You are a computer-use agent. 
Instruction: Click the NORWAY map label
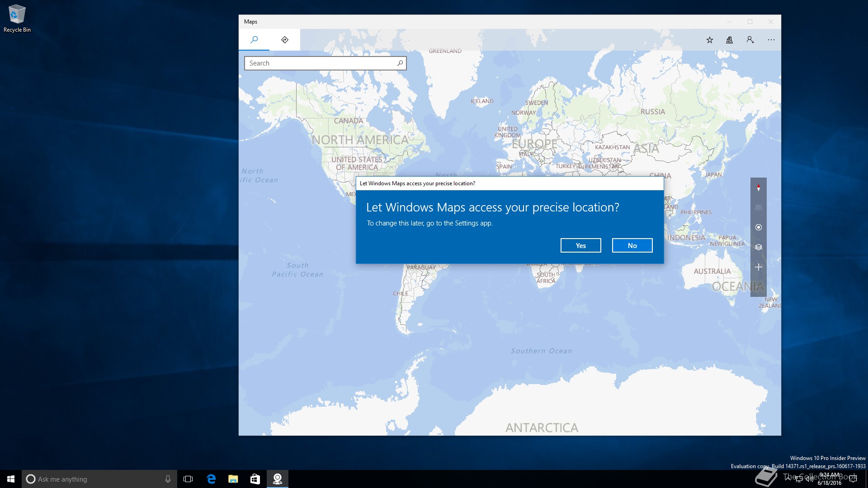coord(524,113)
